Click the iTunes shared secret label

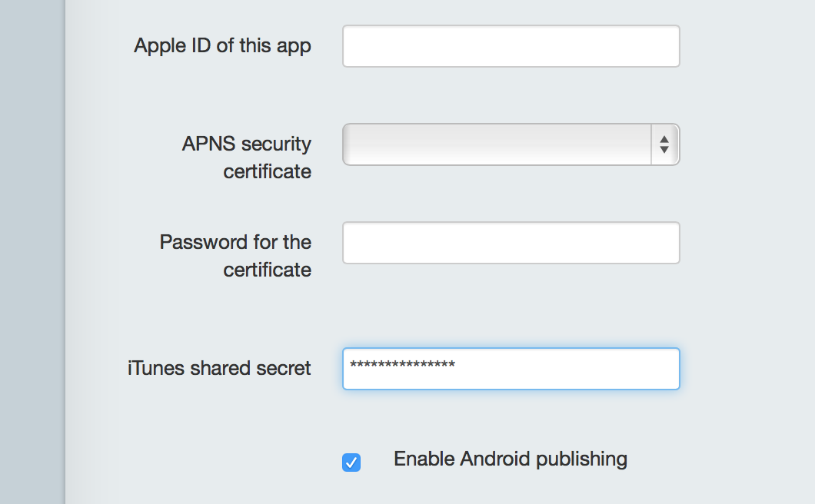(x=219, y=368)
